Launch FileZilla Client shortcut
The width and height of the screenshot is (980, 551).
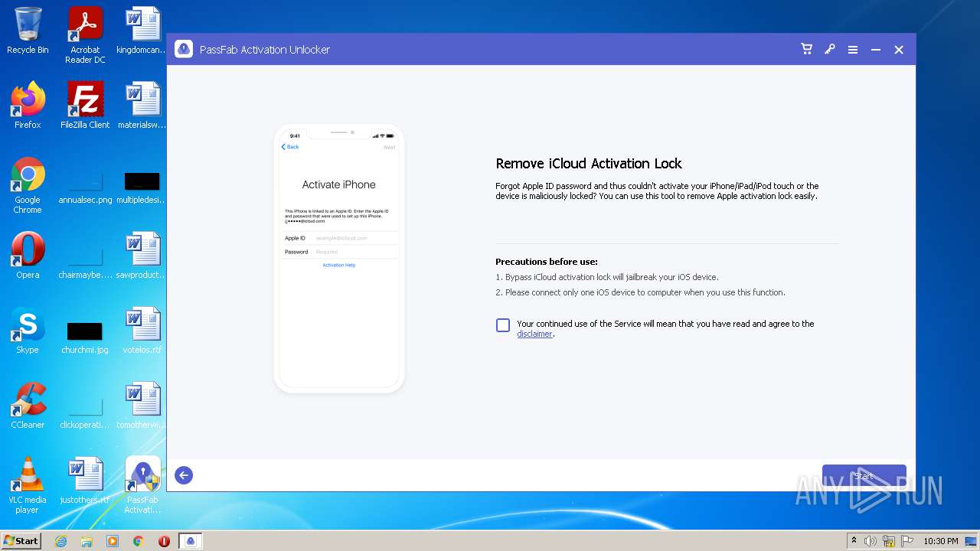85,106
